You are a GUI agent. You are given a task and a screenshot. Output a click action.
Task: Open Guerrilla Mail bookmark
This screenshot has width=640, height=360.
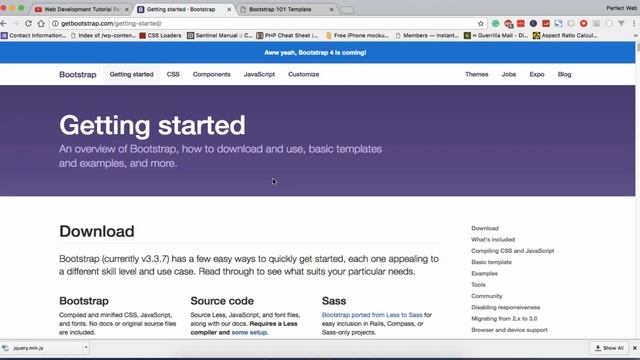click(496, 36)
